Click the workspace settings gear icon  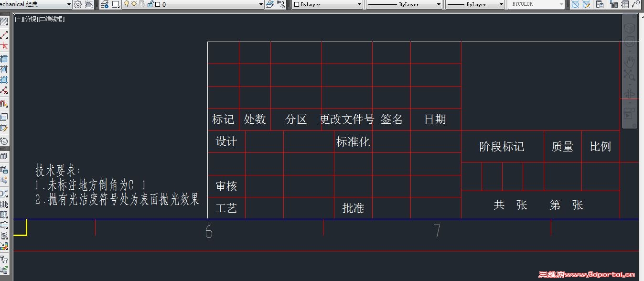click(77, 4)
